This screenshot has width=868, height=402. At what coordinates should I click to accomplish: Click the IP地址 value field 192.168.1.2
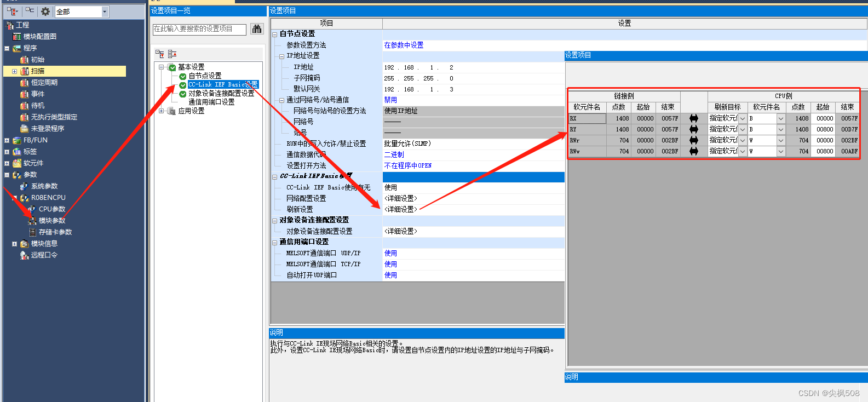click(x=473, y=67)
